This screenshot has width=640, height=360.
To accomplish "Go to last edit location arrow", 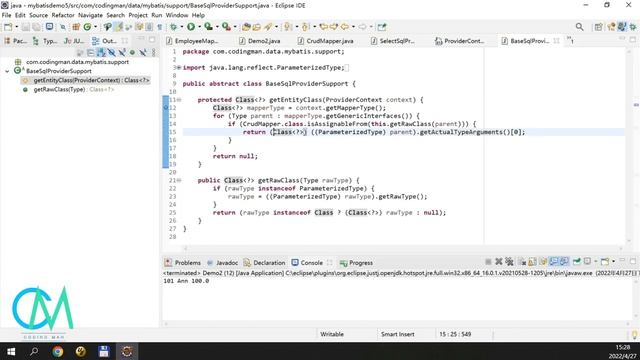I will 324,27.
